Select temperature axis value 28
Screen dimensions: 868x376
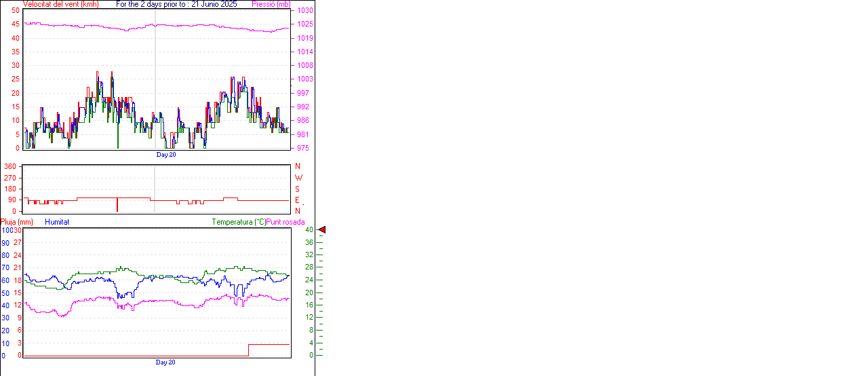click(309, 268)
